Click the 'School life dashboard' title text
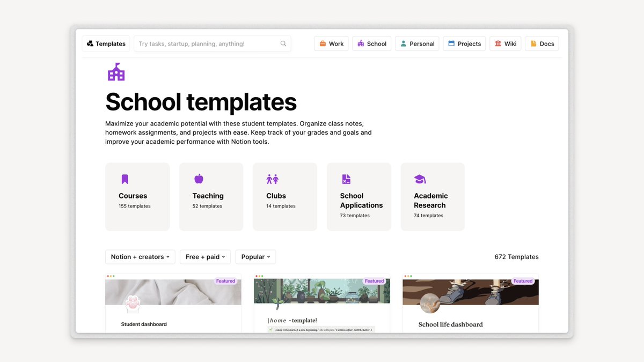The image size is (644, 362). coord(450,324)
